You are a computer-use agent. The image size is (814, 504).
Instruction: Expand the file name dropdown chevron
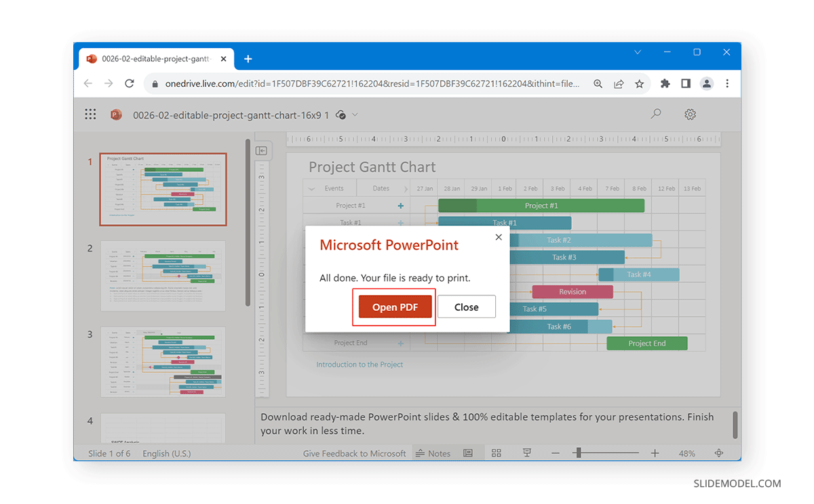[355, 115]
